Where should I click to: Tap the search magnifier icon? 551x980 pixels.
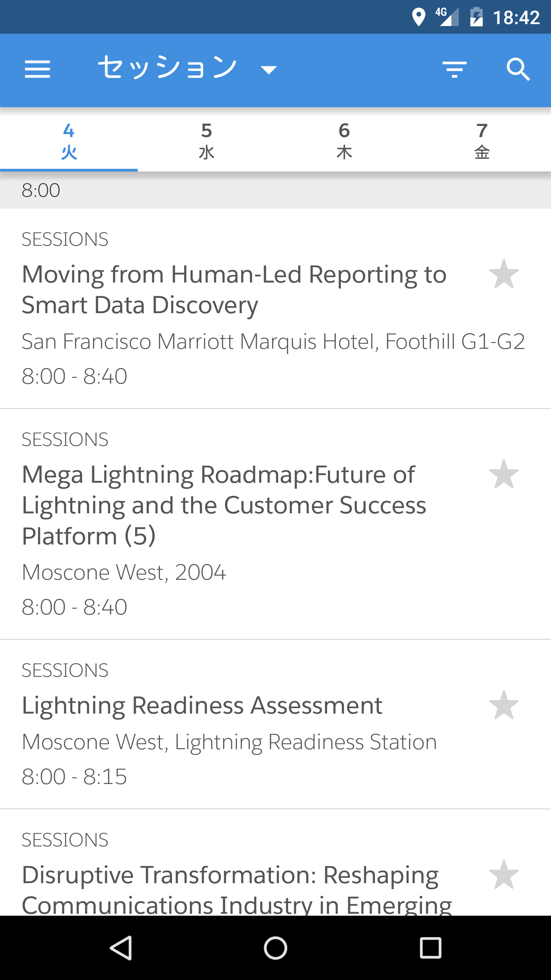click(x=518, y=69)
